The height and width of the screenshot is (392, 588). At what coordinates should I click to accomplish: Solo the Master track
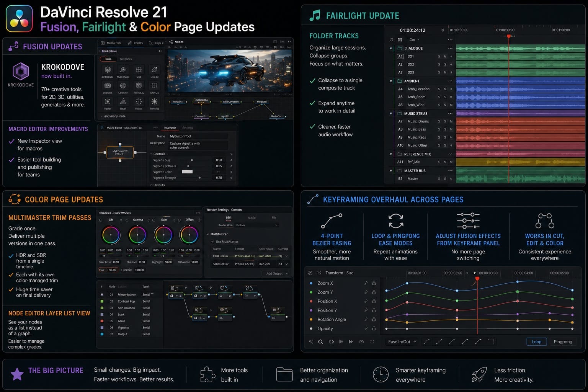click(439, 179)
